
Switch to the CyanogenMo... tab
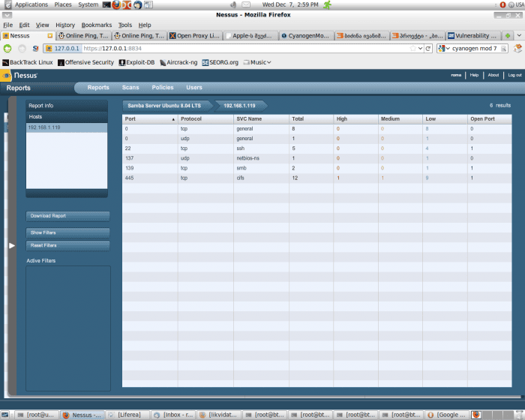pyautogui.click(x=306, y=35)
